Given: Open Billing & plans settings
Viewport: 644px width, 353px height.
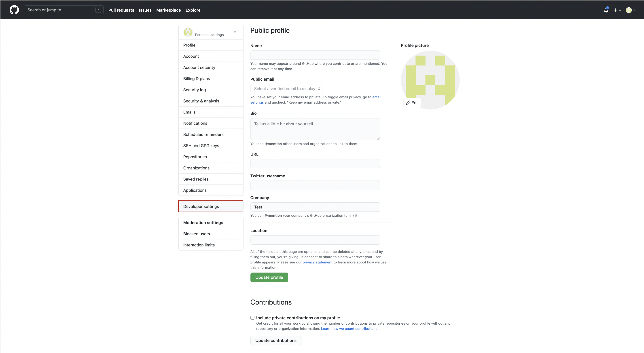Looking at the screenshot, I should coord(211,79).
